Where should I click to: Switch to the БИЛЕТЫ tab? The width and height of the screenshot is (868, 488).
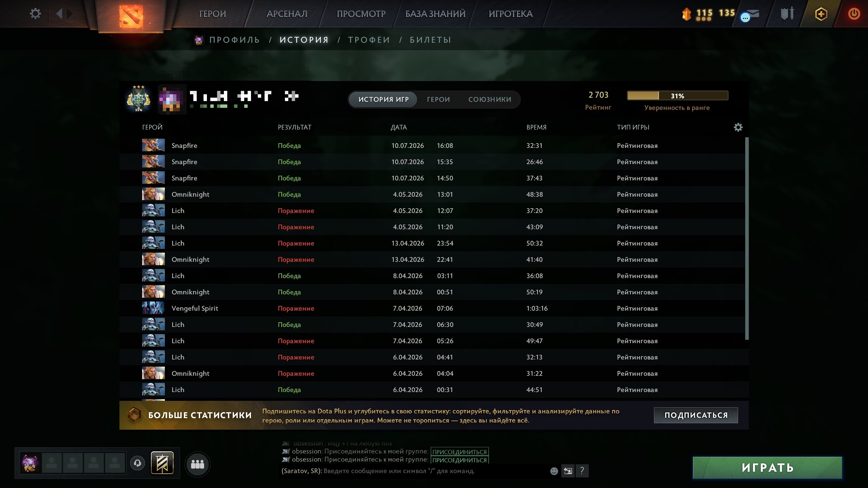click(x=430, y=40)
